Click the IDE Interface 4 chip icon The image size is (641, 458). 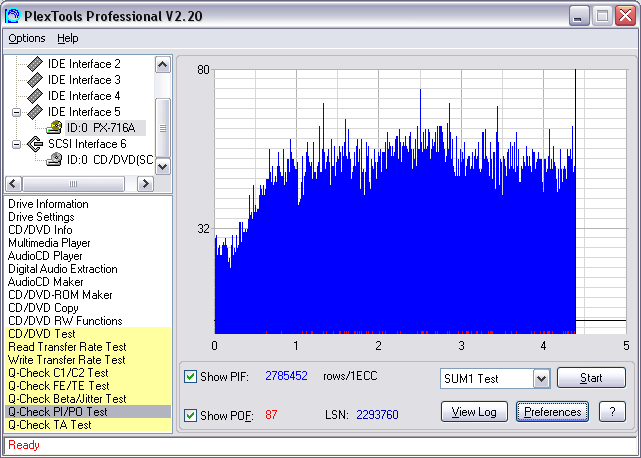[x=35, y=96]
